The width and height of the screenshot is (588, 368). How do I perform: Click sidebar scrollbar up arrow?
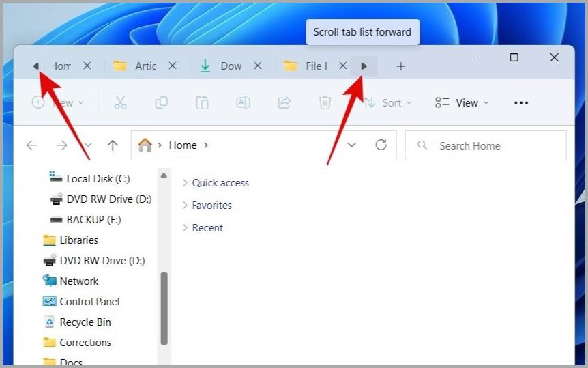pos(164,175)
